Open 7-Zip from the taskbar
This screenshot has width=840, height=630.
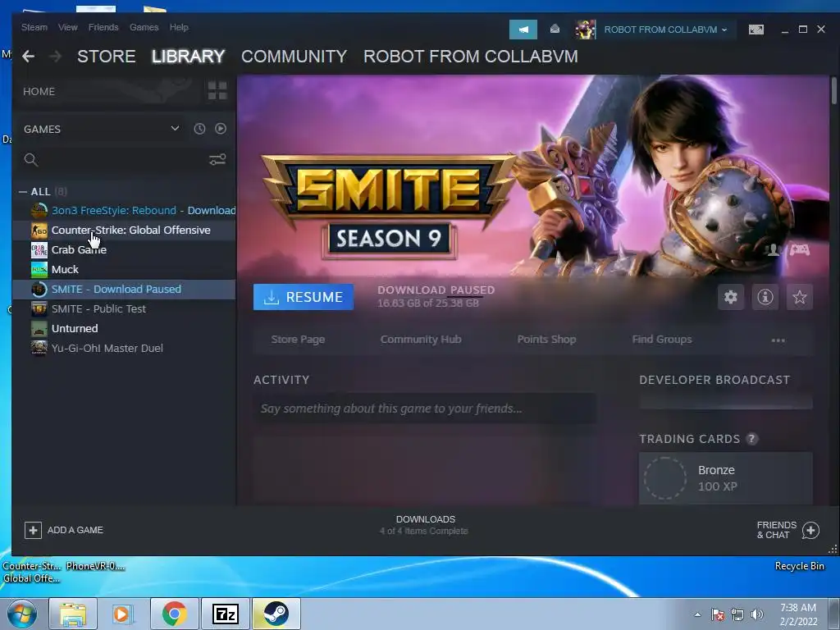(x=225, y=614)
